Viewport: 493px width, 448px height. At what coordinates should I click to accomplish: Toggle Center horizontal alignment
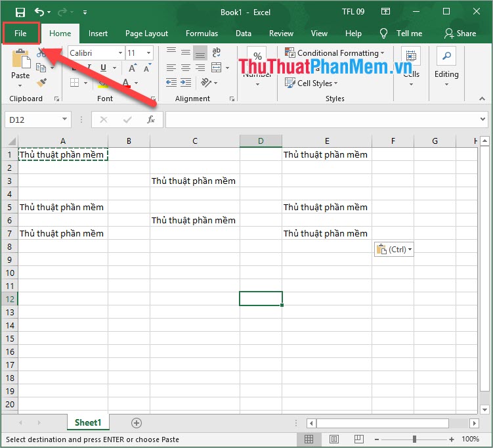point(186,68)
